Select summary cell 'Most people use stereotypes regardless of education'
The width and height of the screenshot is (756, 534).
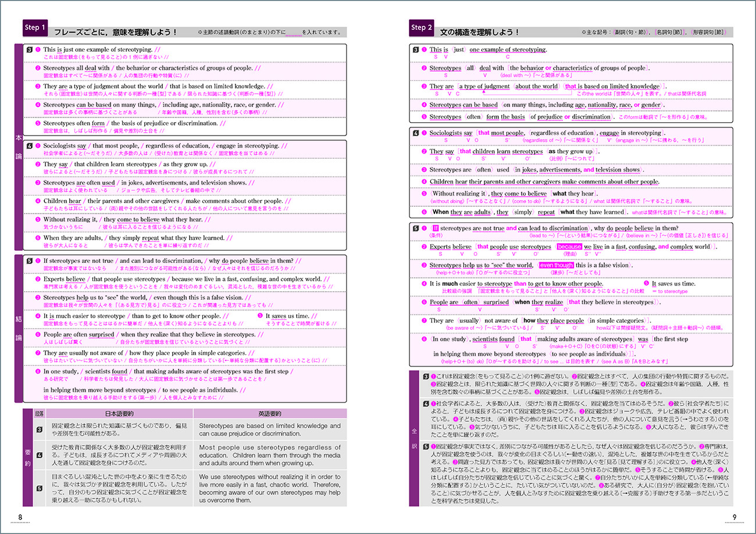[270, 455]
